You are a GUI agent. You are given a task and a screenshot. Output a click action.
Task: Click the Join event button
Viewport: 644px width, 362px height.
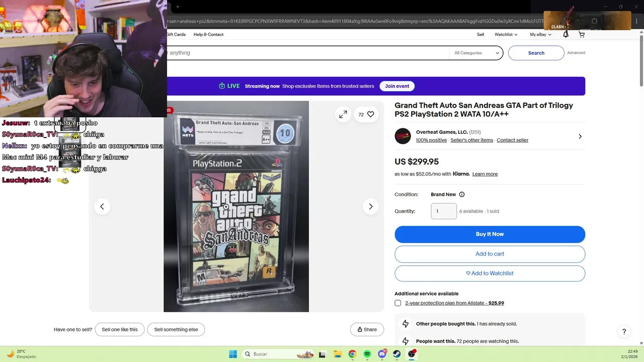tap(397, 86)
